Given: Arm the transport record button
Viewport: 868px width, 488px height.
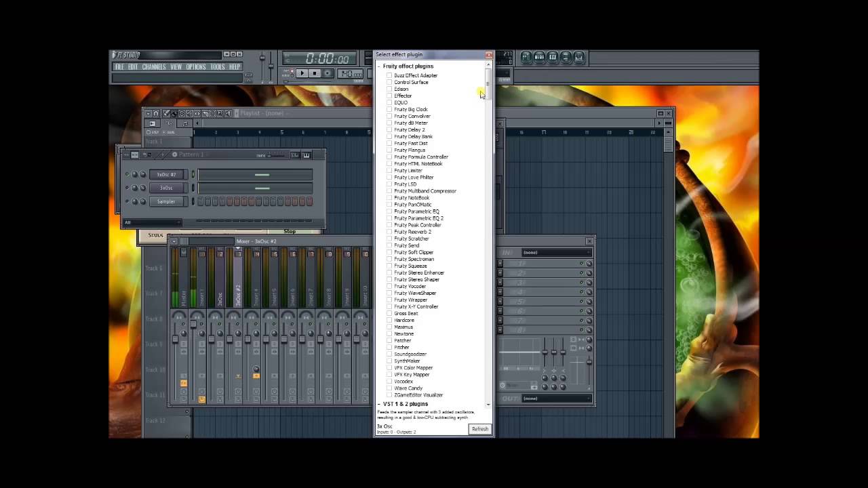Looking at the screenshot, I should tap(328, 73).
